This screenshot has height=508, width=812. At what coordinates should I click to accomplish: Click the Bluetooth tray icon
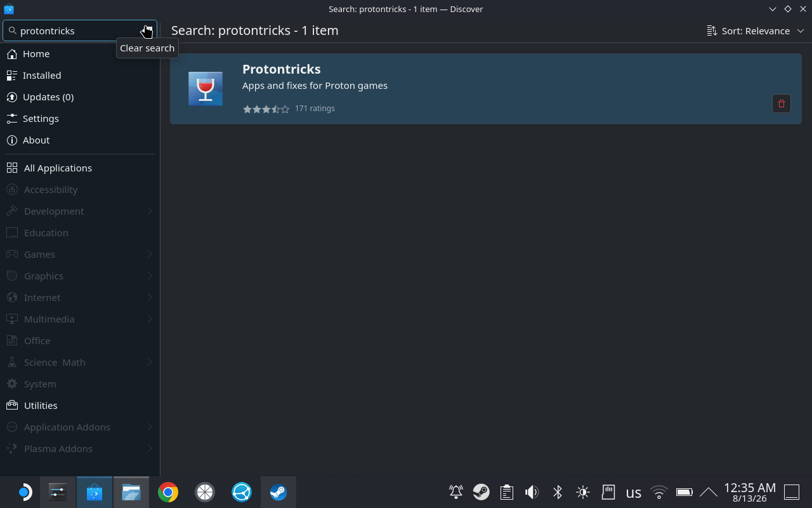pyautogui.click(x=558, y=492)
